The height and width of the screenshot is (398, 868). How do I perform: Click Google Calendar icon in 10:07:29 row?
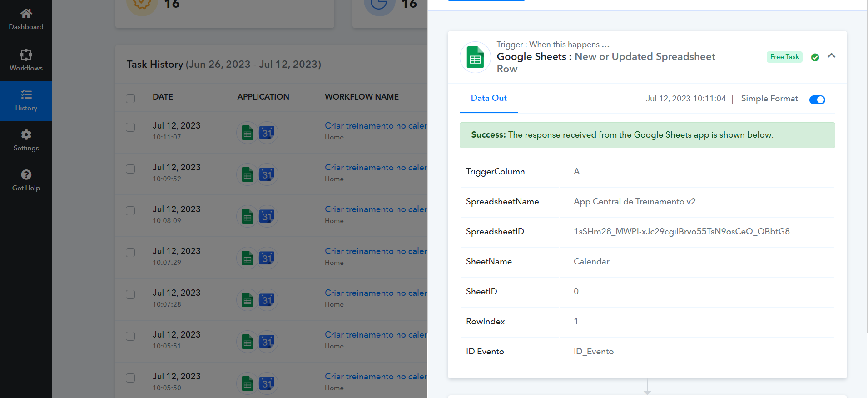267,258
